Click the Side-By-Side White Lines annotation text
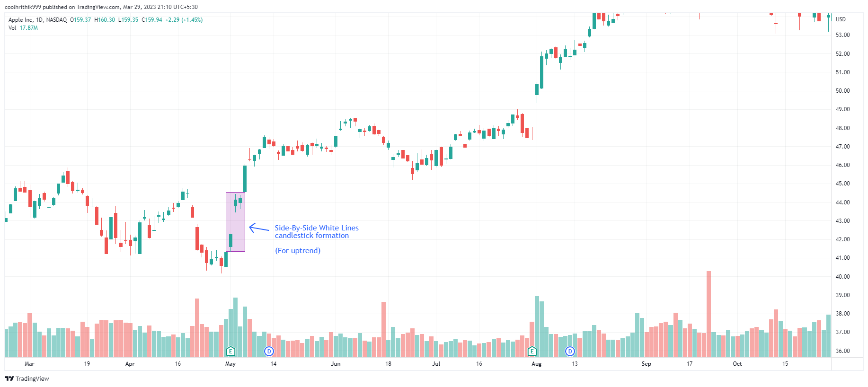This screenshot has width=868, height=387. 316,232
